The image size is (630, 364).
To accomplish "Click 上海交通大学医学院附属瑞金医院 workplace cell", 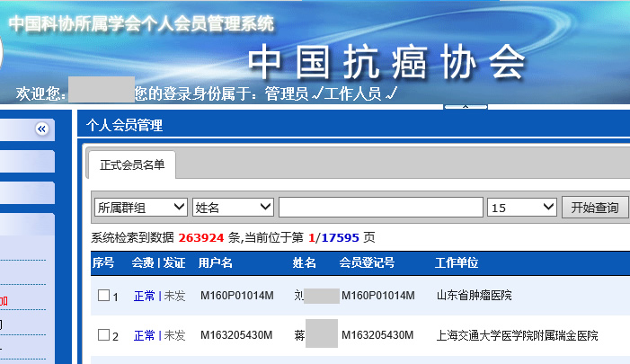I will [x=517, y=335].
